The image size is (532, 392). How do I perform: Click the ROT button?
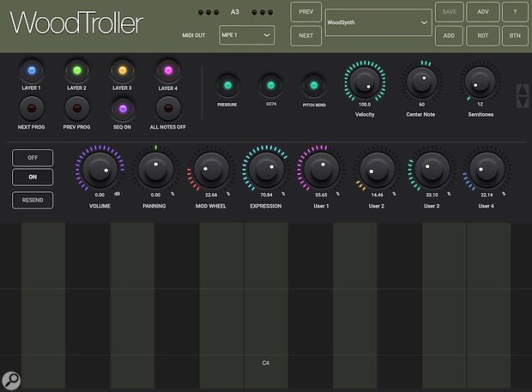[483, 36]
